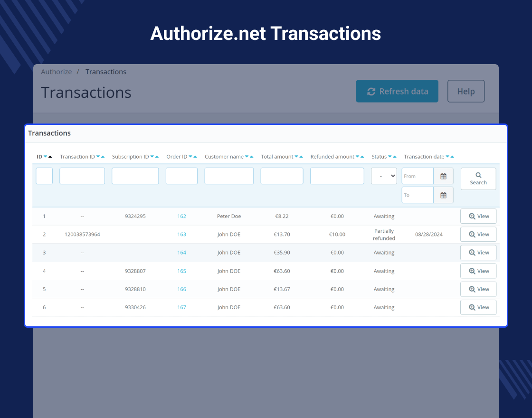Focus the Refunded amount filter field
Screen dimensions: 532x418
click(x=337, y=176)
